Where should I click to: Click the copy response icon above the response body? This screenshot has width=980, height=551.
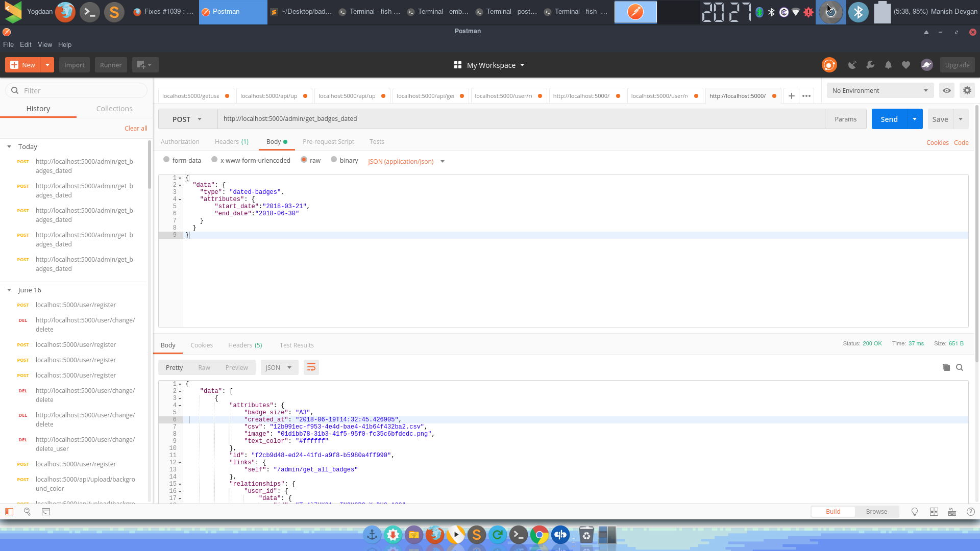tap(946, 367)
